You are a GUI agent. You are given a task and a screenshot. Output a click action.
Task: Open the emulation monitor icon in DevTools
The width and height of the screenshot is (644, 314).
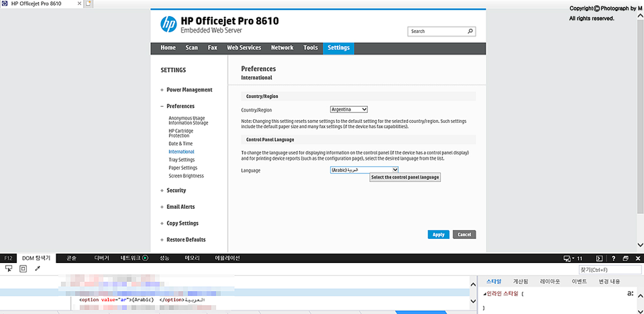click(x=567, y=258)
